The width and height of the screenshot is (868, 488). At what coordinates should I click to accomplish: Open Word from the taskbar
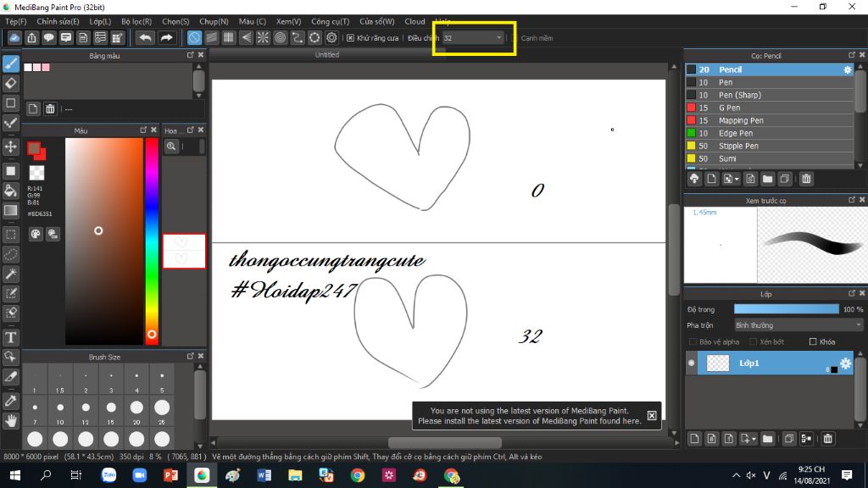(x=264, y=475)
